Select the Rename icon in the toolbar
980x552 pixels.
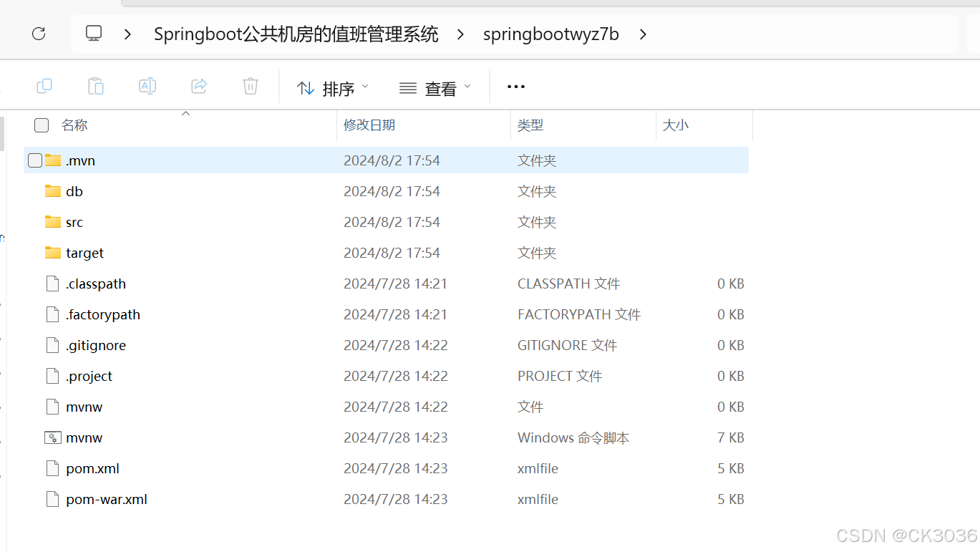coord(147,85)
